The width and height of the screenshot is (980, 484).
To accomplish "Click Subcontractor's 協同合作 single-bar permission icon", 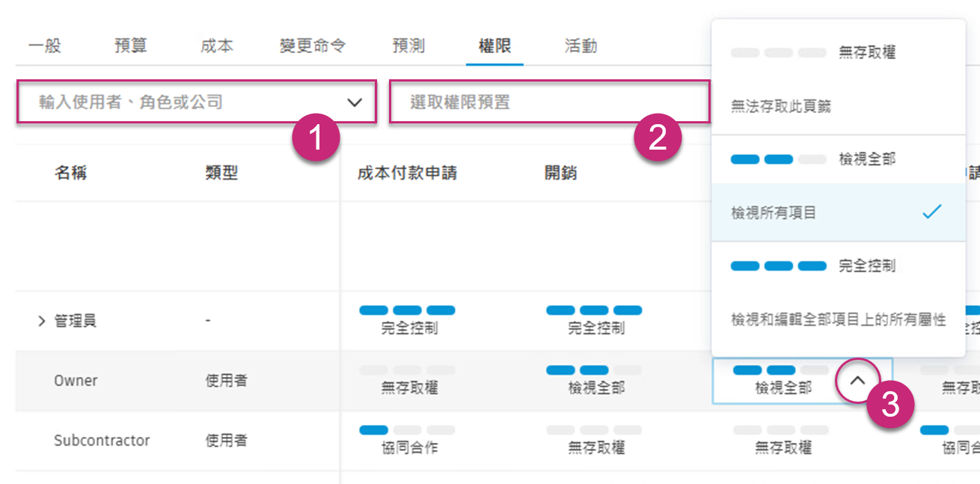I will click(408, 429).
